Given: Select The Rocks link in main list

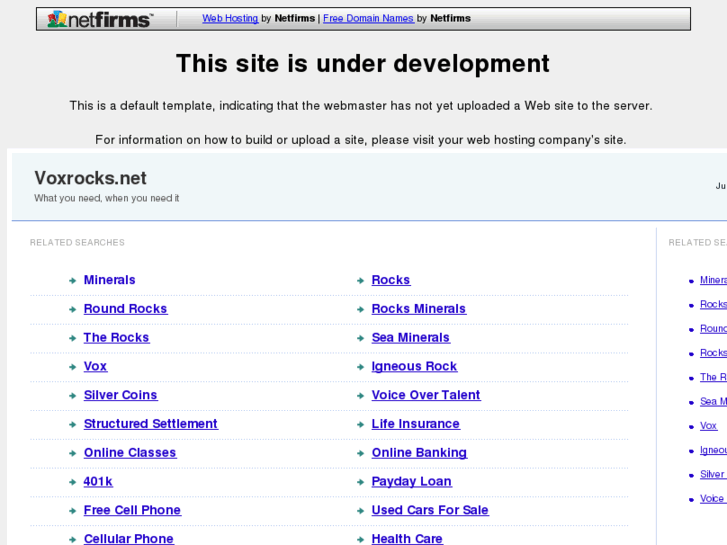Looking at the screenshot, I should click(116, 337).
